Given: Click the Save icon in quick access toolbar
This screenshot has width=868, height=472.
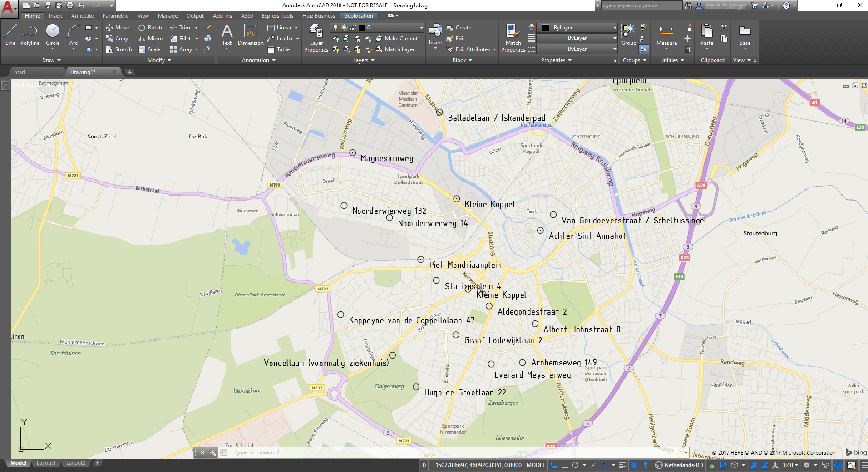Looking at the screenshot, I should click(48, 5).
